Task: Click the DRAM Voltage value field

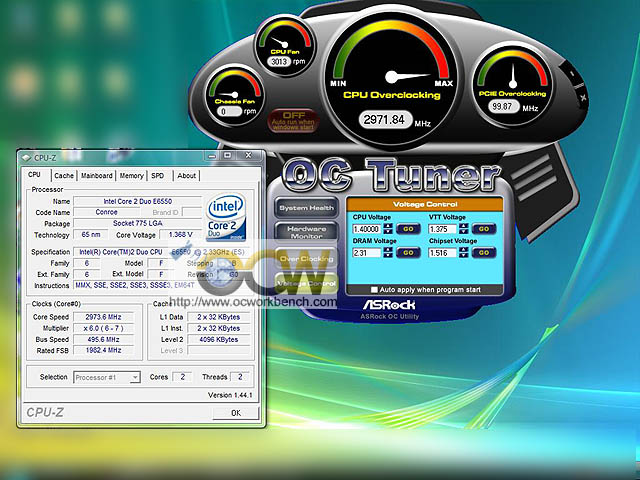Action: tap(367, 253)
